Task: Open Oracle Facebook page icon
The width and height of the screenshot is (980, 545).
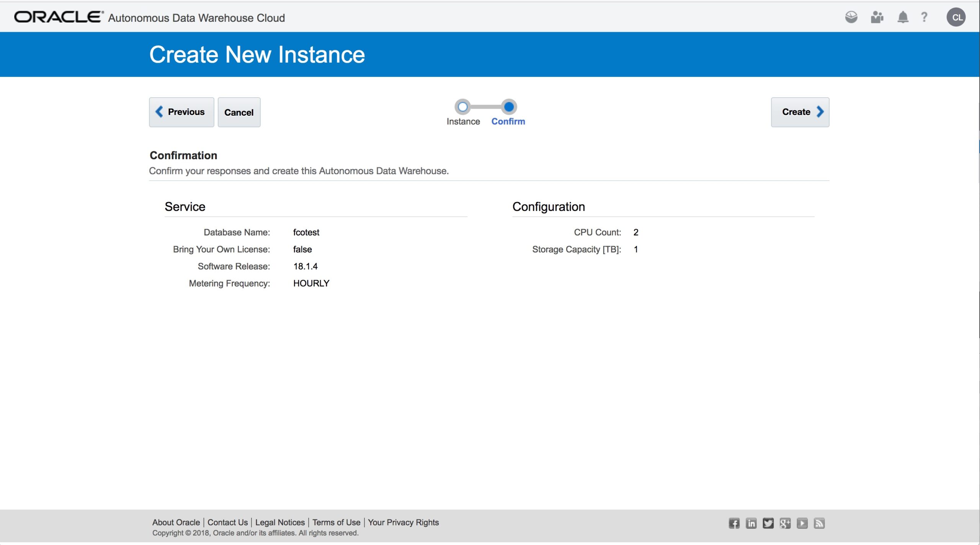Action: 734,523
